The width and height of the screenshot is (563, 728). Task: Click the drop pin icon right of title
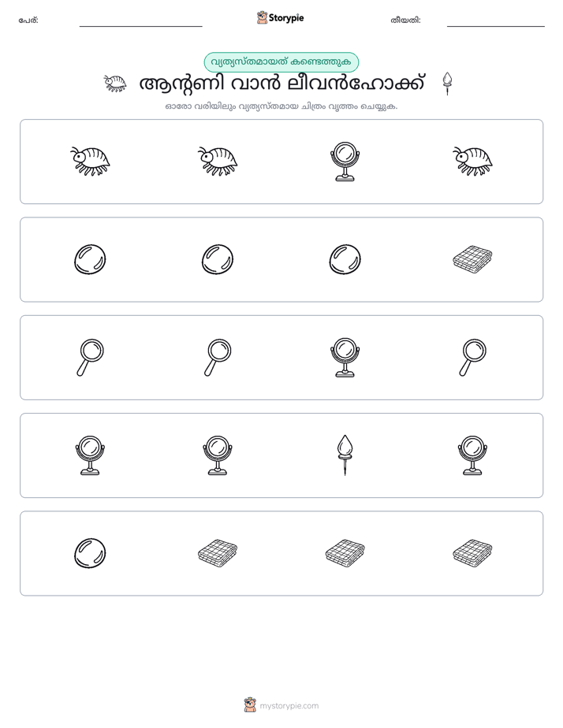point(447,84)
